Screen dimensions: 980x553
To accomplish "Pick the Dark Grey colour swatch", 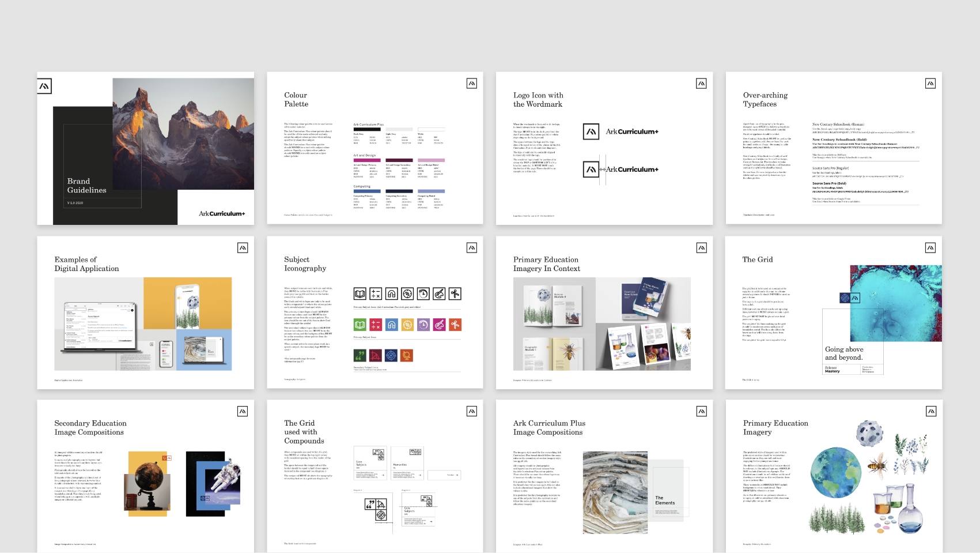I will tap(366, 129).
